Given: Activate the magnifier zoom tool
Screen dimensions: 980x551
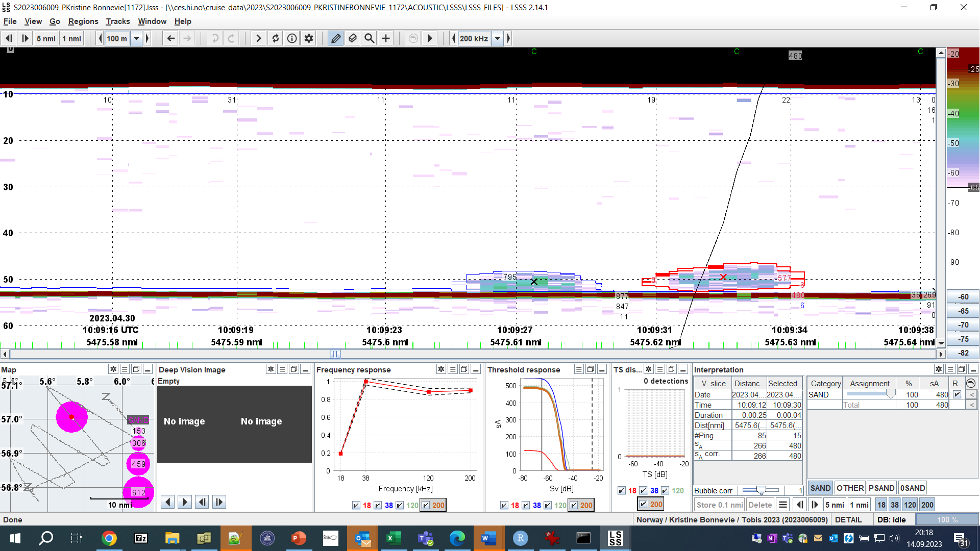Looking at the screenshot, I should [369, 38].
